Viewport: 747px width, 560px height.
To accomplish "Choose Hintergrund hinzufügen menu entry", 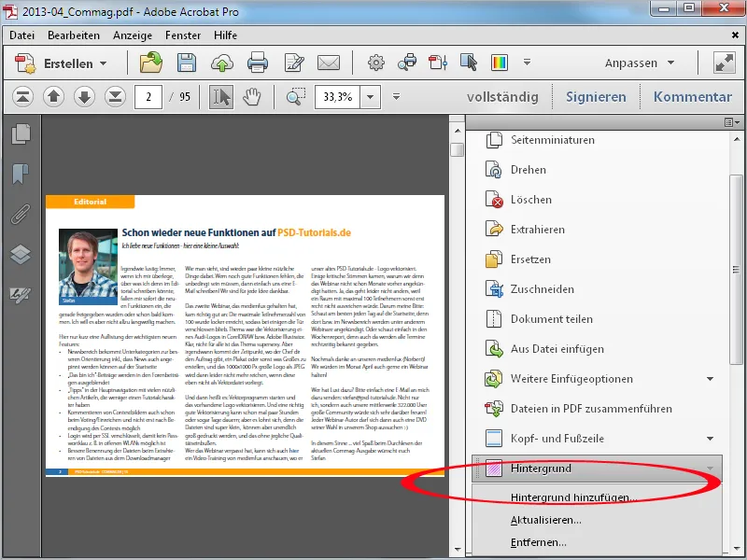I will [573, 497].
